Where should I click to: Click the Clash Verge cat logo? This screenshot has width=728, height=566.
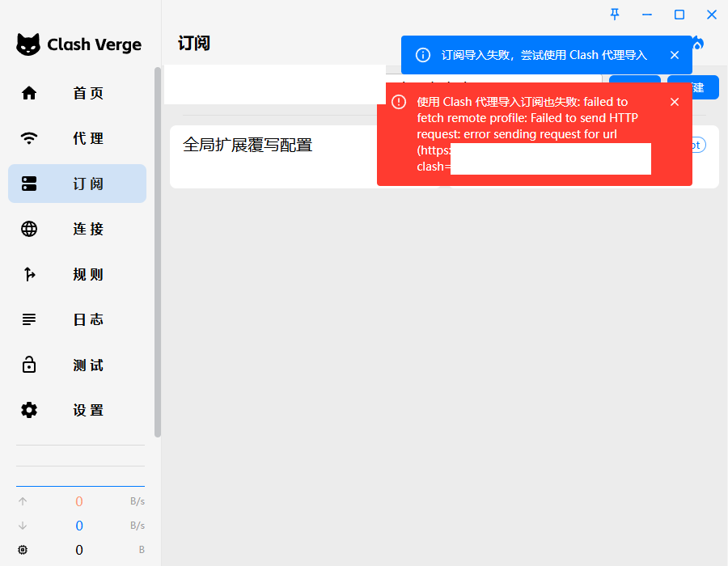[x=28, y=44]
